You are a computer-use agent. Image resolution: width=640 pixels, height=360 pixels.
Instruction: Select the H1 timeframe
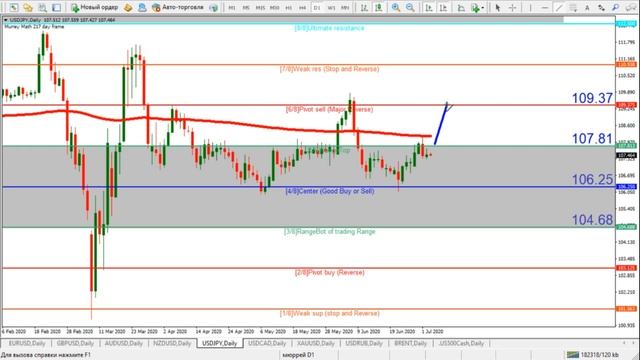coord(289,7)
